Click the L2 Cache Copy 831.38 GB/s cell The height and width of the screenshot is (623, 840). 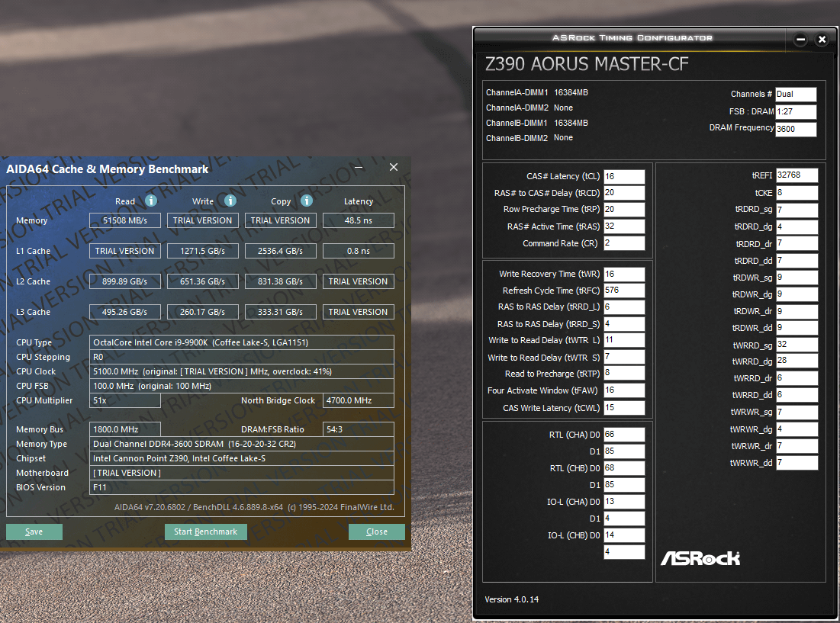pyautogui.click(x=280, y=281)
